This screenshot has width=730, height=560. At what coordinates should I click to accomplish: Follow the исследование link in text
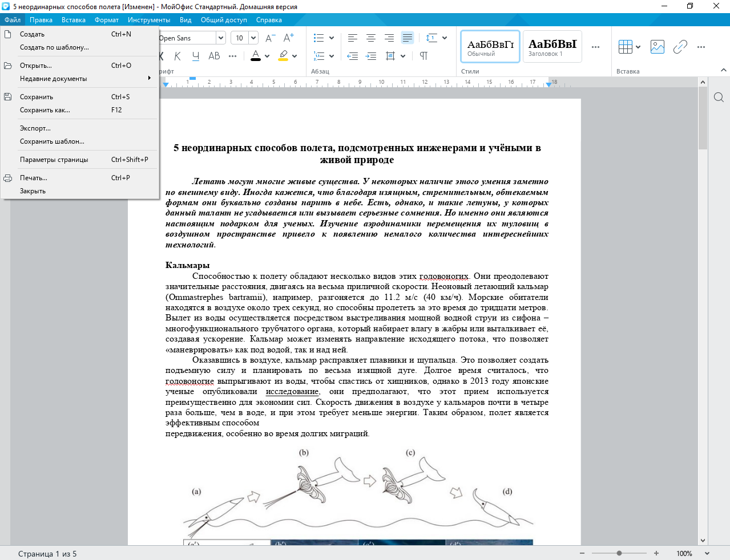pos(292,392)
